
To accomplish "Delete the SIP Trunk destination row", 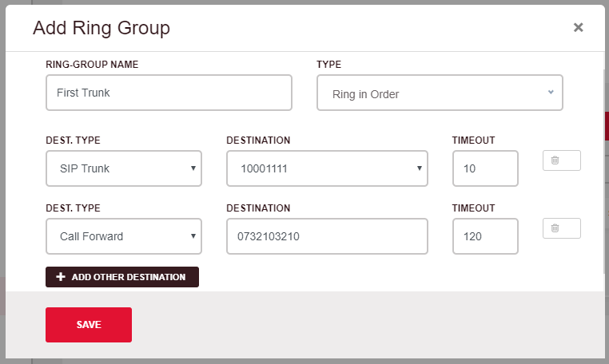I will coord(561,160).
